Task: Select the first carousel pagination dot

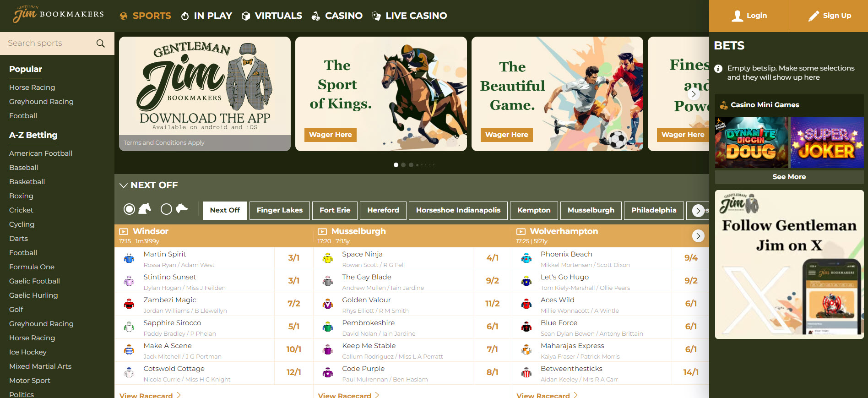Action: coord(396,165)
